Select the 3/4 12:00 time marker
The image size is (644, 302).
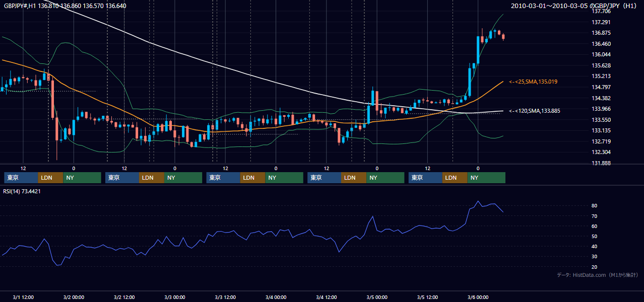pos(327,297)
